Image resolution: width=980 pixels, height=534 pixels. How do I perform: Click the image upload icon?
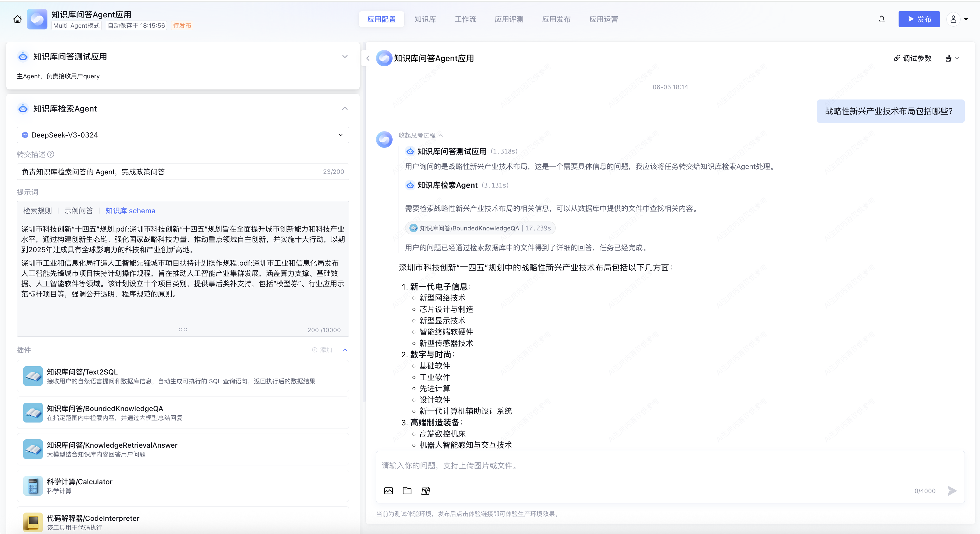tap(388, 491)
